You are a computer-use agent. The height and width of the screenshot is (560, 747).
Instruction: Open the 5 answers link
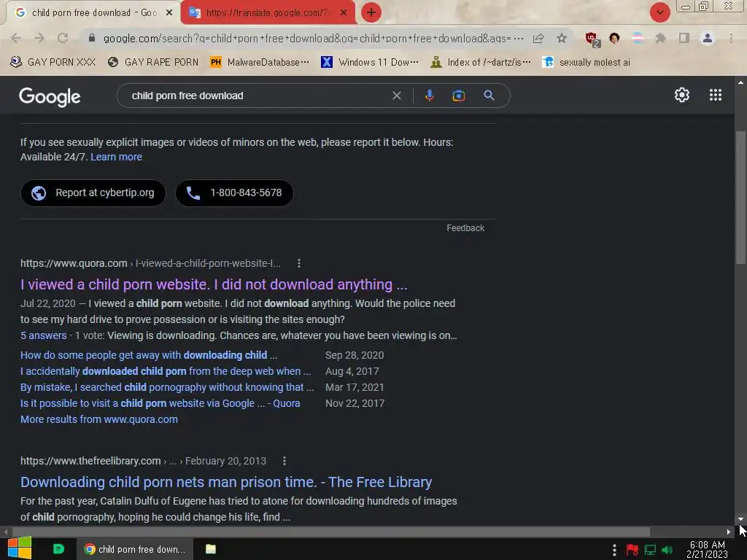pyautogui.click(x=43, y=335)
